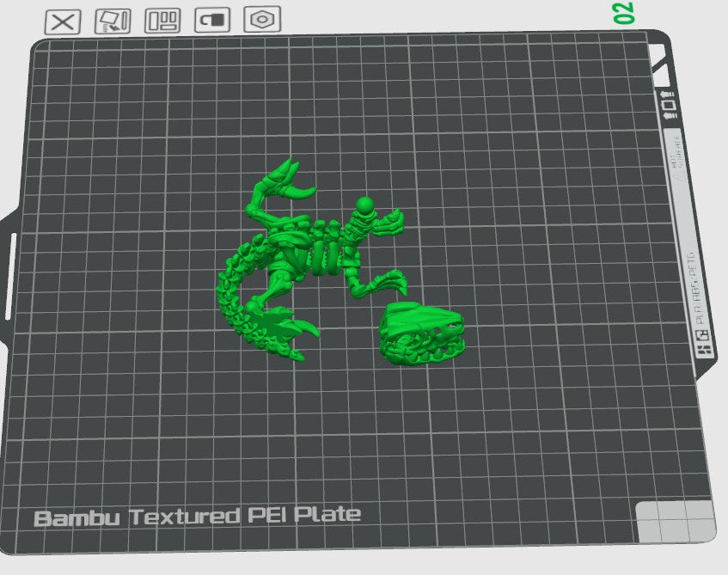728x575 pixels.
Task: Click the Bambu Textured PEI Plate label
Action: tap(197, 516)
